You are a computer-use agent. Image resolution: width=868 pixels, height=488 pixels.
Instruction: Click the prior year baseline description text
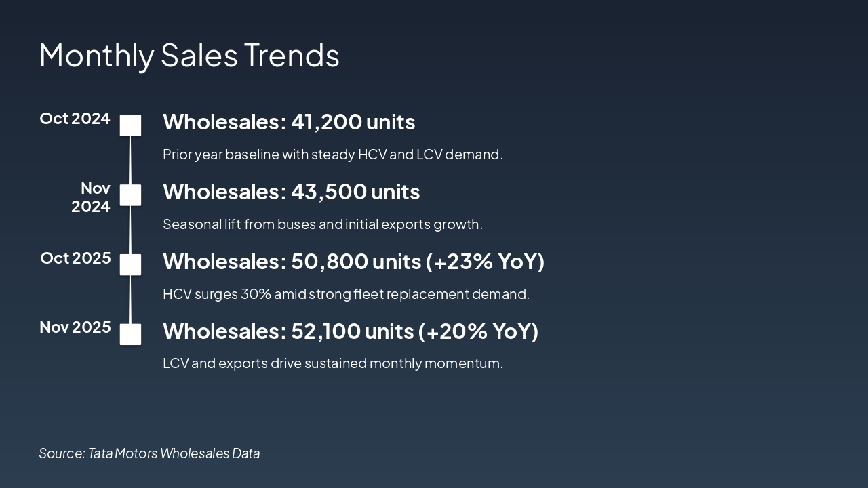(332, 155)
